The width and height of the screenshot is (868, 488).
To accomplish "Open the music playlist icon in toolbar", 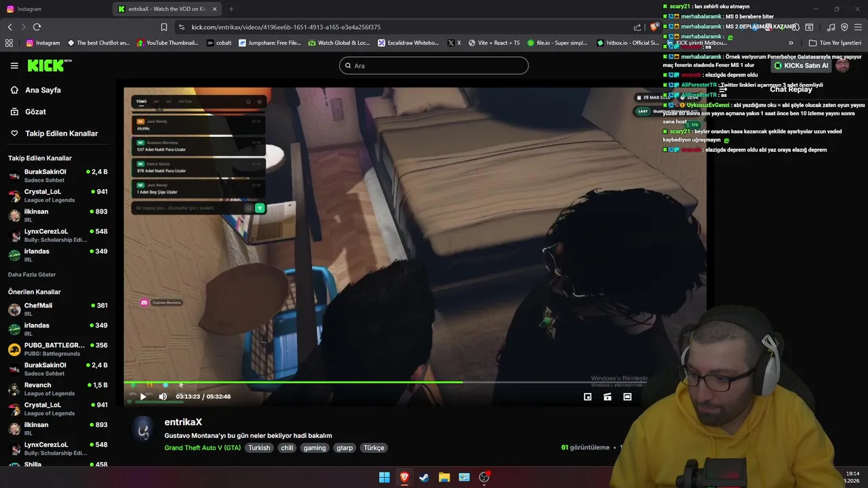I will click(831, 27).
